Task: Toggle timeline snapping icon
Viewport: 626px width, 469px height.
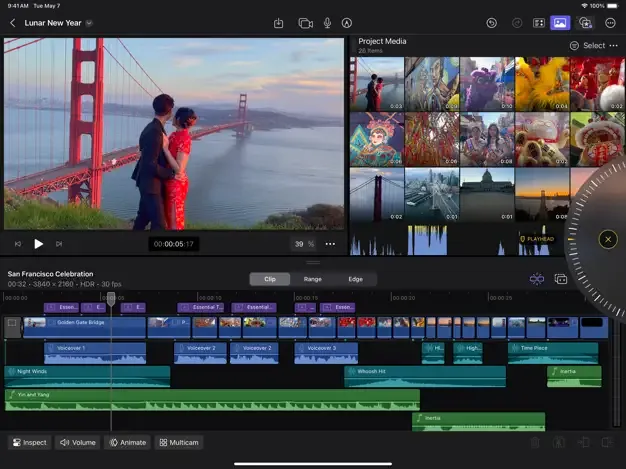Action: point(537,279)
